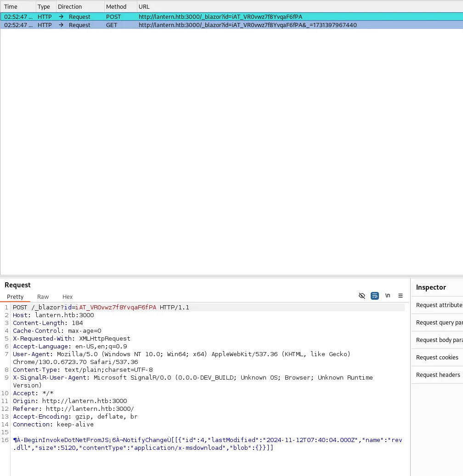Click the Accept: */* header line

coord(33,393)
